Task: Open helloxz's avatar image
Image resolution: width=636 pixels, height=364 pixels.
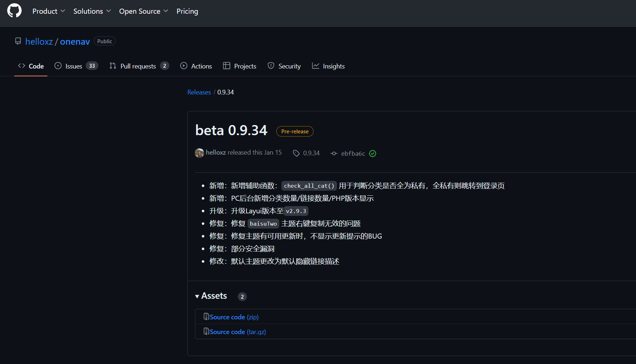Action: pyautogui.click(x=199, y=153)
